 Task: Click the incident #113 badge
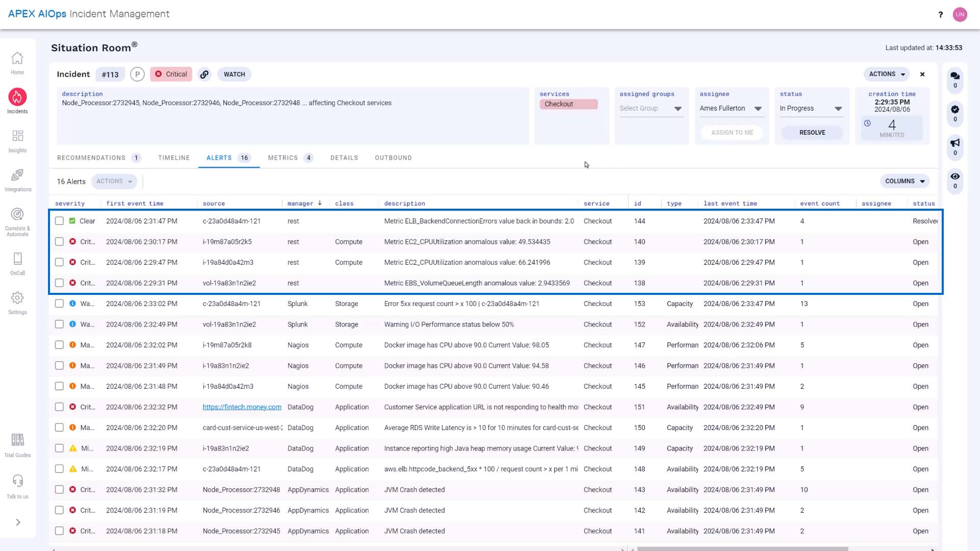click(110, 74)
